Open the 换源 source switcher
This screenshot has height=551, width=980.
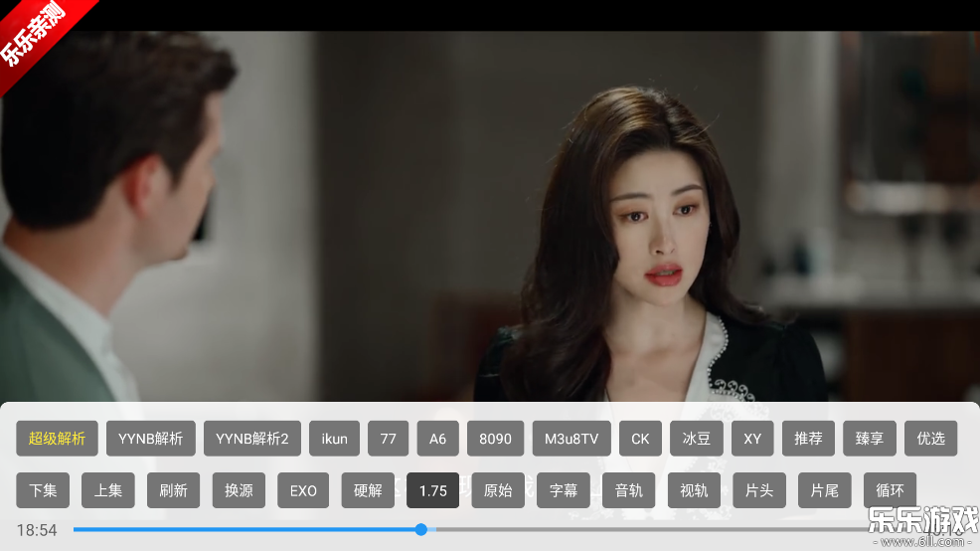coord(239,490)
